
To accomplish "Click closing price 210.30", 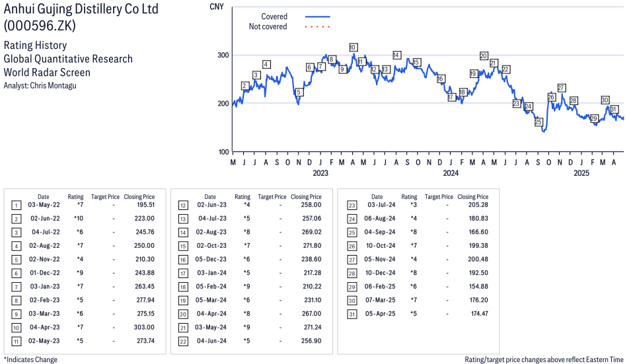I will pos(145,260).
